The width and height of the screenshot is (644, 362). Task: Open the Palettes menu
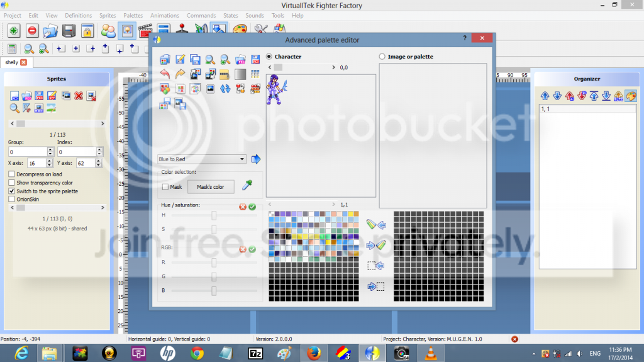coord(133,16)
